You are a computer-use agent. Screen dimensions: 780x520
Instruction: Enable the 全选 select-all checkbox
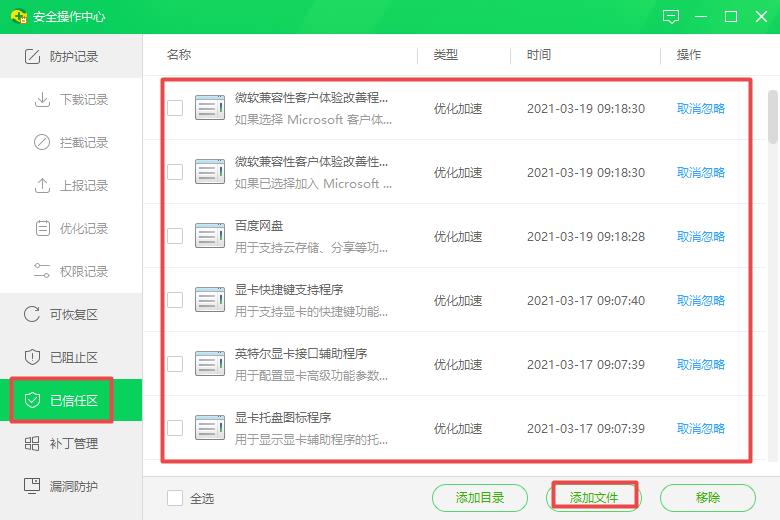[x=175, y=498]
